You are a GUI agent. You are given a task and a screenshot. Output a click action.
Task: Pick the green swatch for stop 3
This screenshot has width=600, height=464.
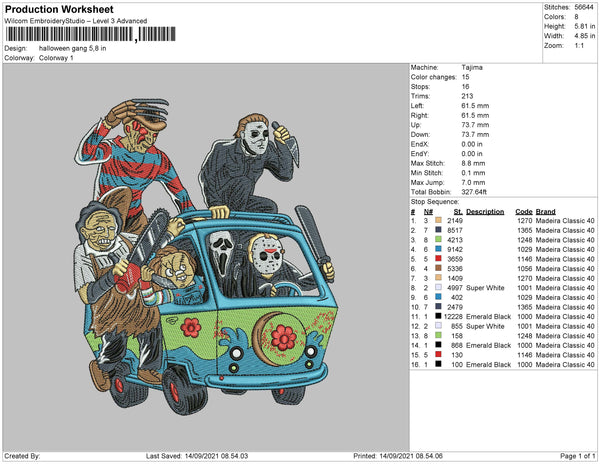point(438,239)
